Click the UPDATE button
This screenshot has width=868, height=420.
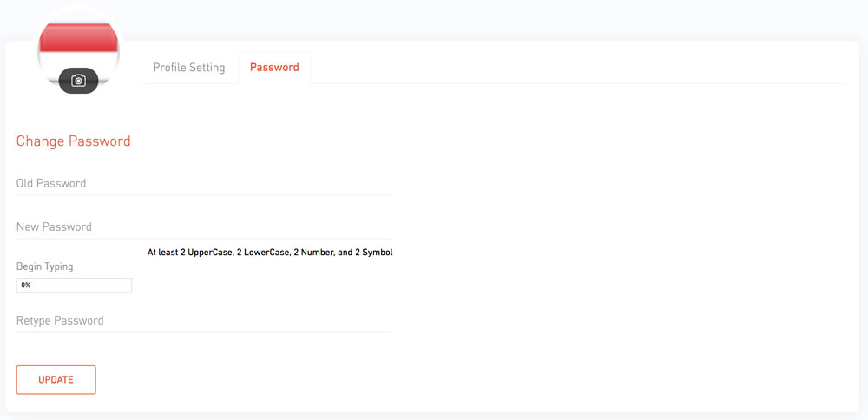click(56, 379)
